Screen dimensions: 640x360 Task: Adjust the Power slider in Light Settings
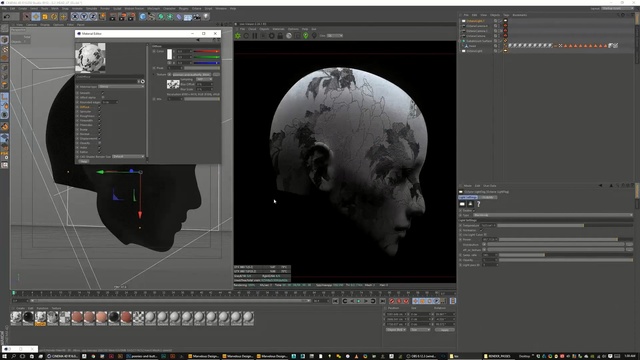(x=566, y=240)
